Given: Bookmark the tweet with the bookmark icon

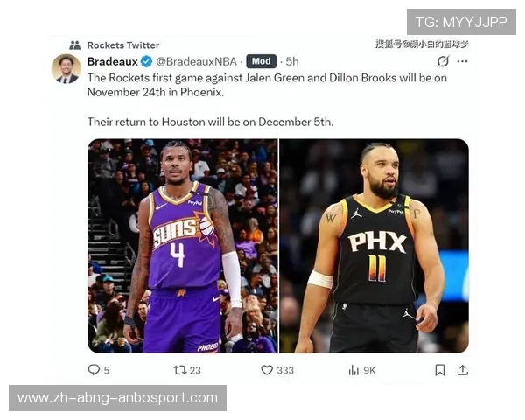Looking at the screenshot, I should tap(440, 370).
